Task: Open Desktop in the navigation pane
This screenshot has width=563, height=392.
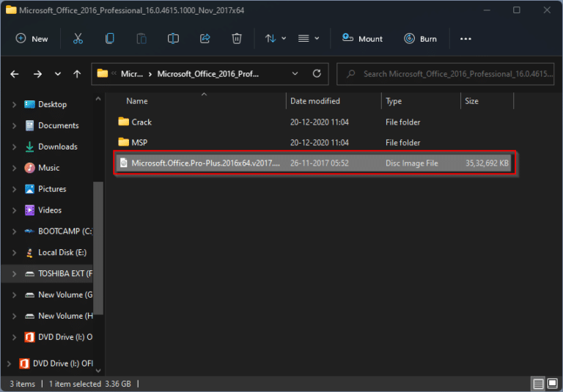Action: 52,105
